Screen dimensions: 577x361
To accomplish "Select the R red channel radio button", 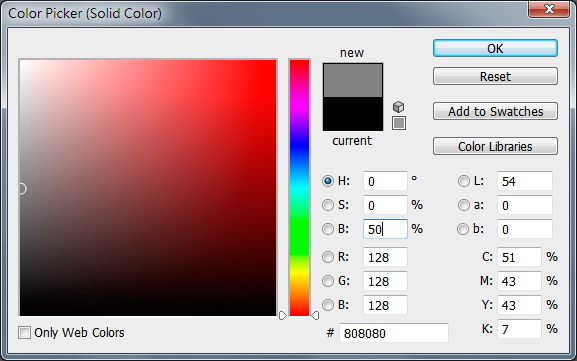I will [x=328, y=257].
